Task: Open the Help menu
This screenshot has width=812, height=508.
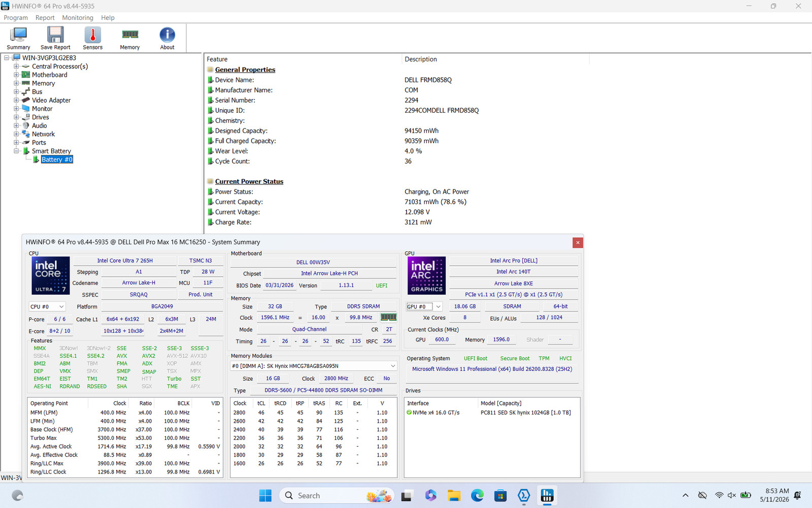Action: 108,18
